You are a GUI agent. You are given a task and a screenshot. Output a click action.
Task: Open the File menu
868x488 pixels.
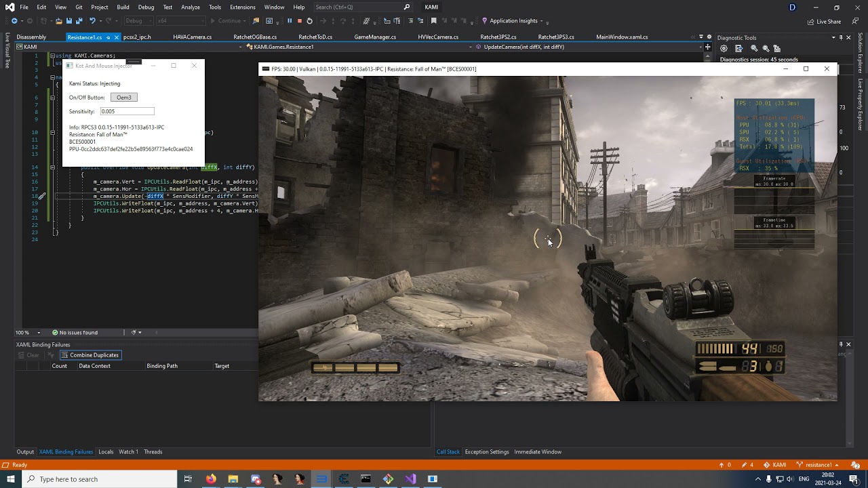click(x=24, y=7)
